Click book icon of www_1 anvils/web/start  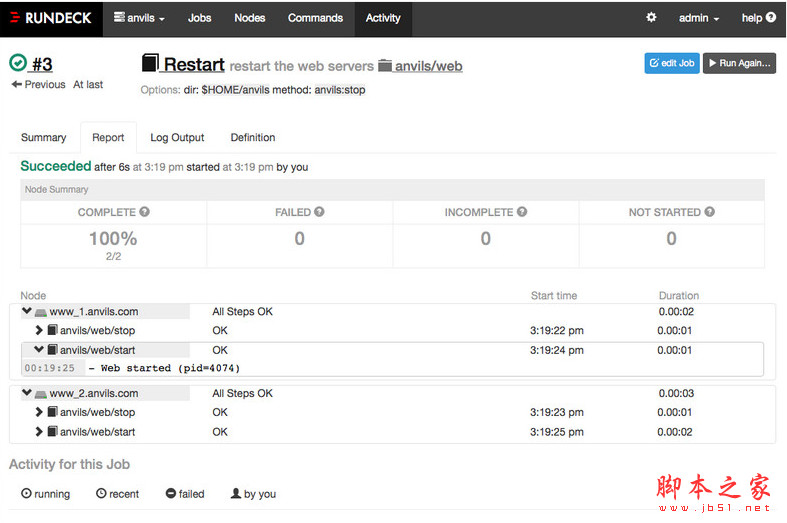click(52, 349)
